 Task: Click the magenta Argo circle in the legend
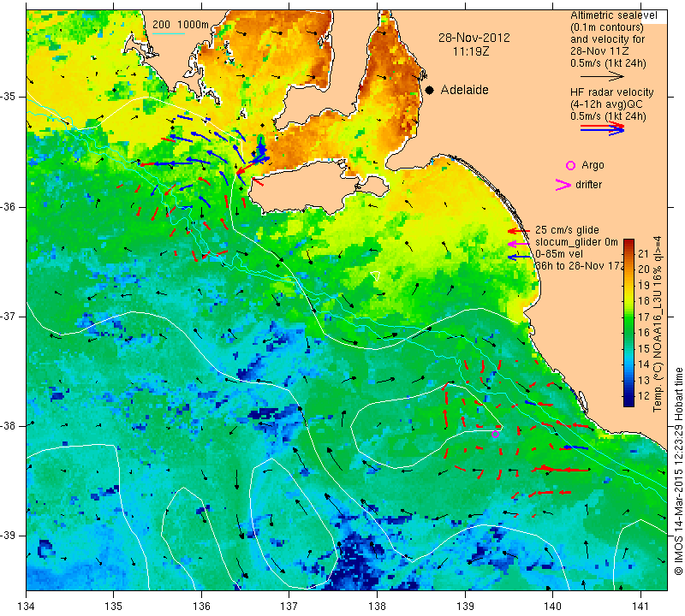570,165
